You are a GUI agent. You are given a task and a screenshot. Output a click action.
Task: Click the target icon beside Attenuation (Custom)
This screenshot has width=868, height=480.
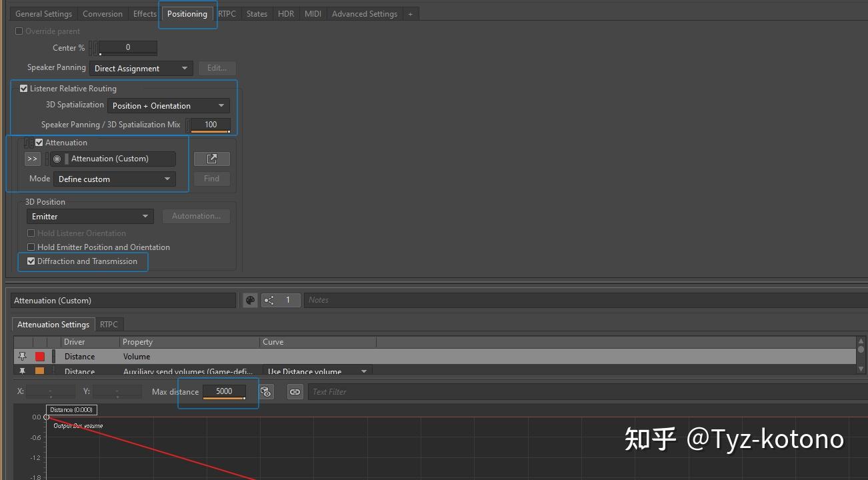(x=57, y=159)
